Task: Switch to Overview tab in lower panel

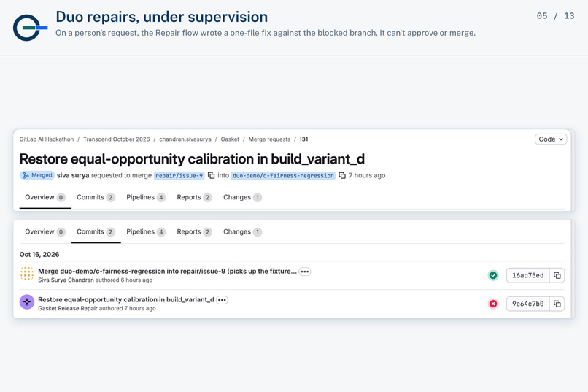Action: point(45,232)
